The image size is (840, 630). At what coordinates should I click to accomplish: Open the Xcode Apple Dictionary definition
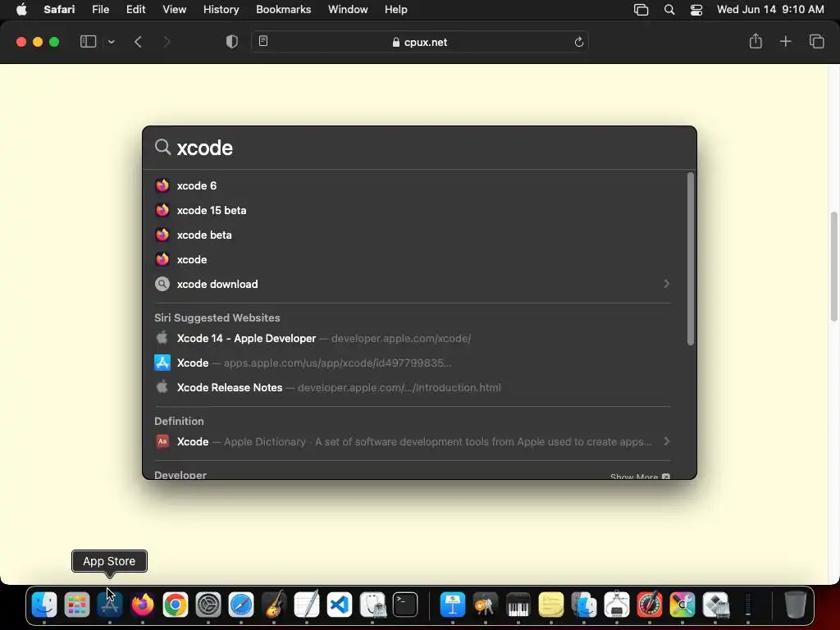413,441
